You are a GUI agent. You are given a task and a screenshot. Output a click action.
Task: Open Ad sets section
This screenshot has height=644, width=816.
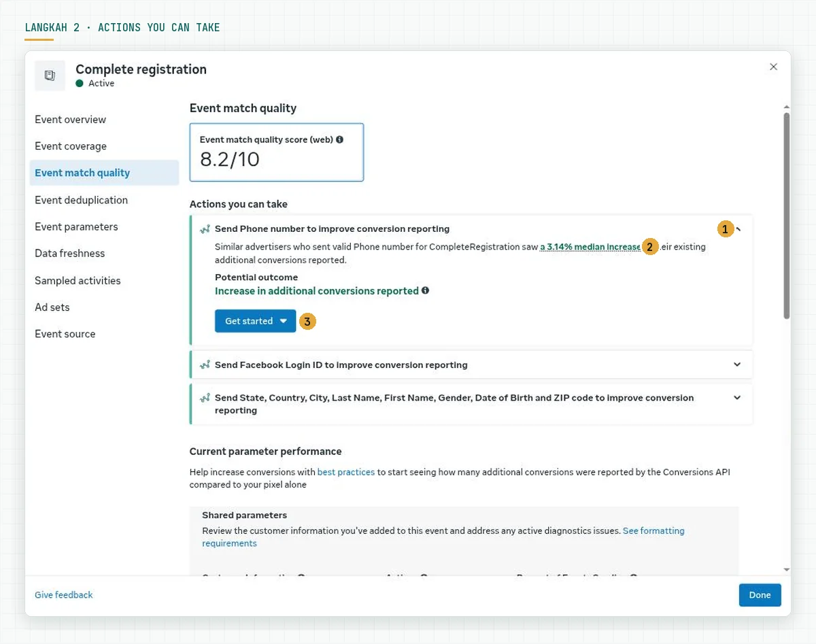pyautogui.click(x=104, y=307)
